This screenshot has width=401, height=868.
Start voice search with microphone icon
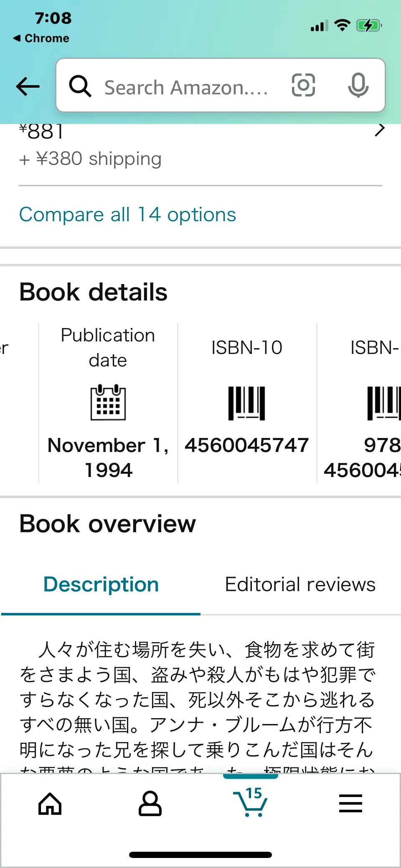pos(358,85)
